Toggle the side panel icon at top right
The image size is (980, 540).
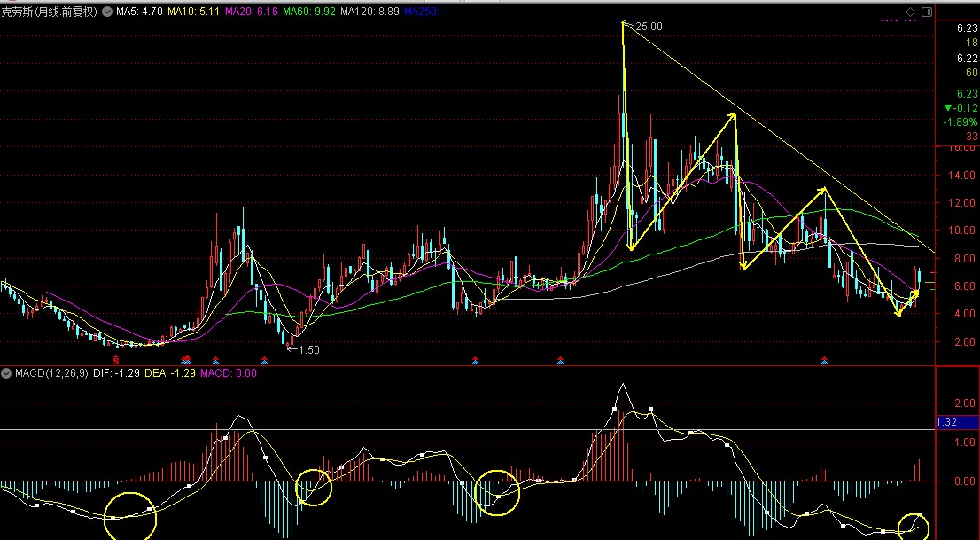pyautogui.click(x=927, y=12)
